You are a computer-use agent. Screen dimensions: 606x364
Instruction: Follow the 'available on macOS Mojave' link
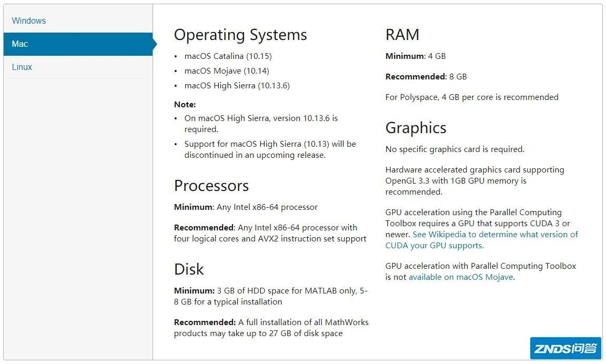tap(461, 277)
